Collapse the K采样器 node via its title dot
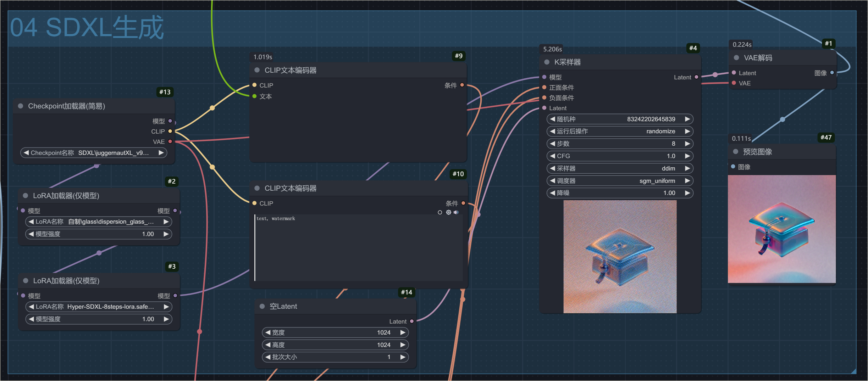868x381 pixels. pyautogui.click(x=547, y=62)
